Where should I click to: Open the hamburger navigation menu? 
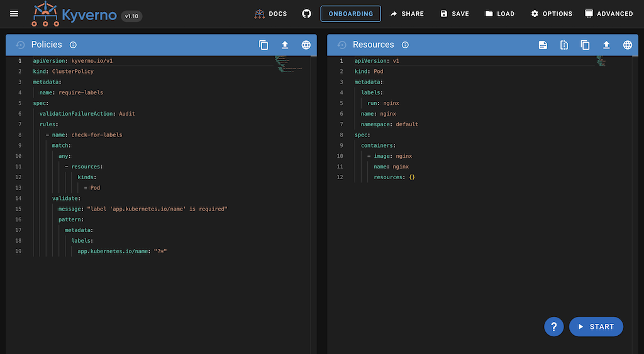pos(14,13)
